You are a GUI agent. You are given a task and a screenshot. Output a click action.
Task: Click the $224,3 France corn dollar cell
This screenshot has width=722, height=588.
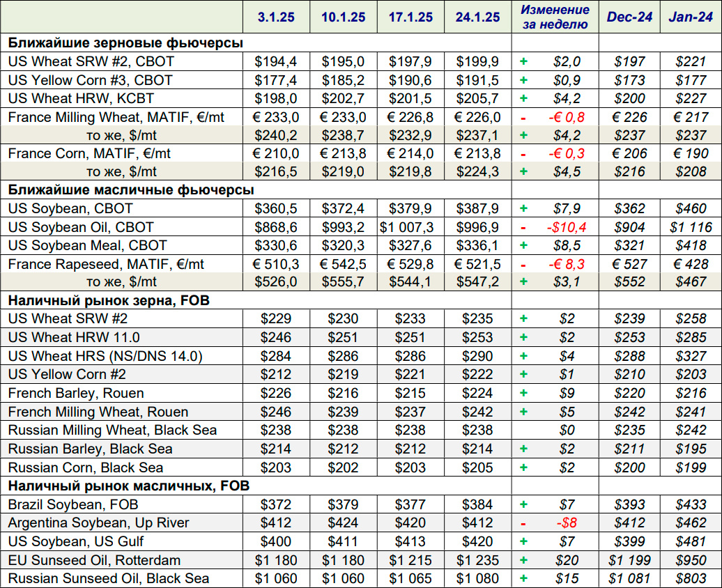coord(477,172)
